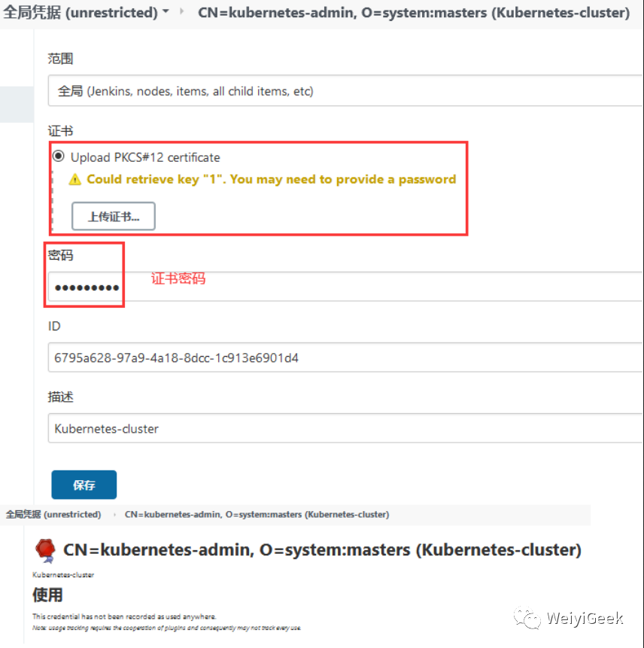
Task: Click the blue 保存 save button
Action: (x=84, y=485)
